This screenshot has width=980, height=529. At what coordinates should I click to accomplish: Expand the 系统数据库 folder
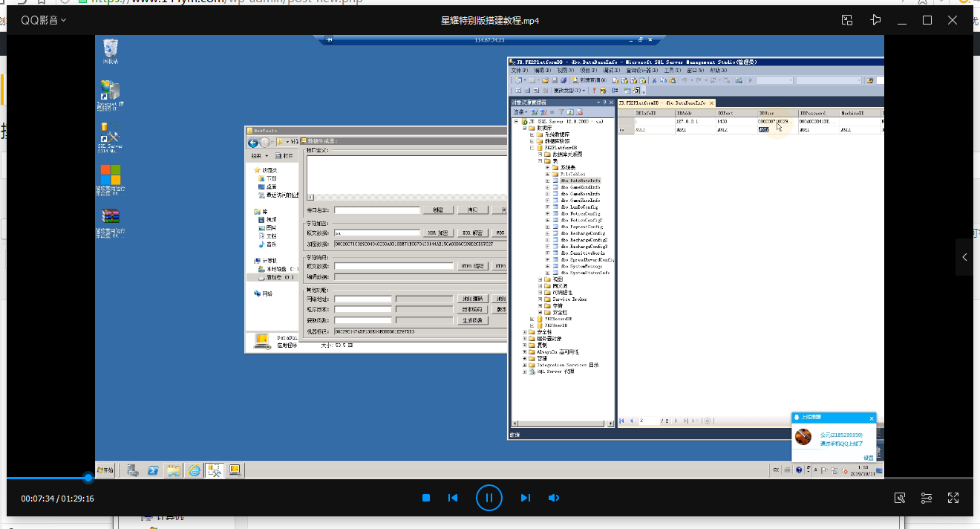click(x=532, y=134)
